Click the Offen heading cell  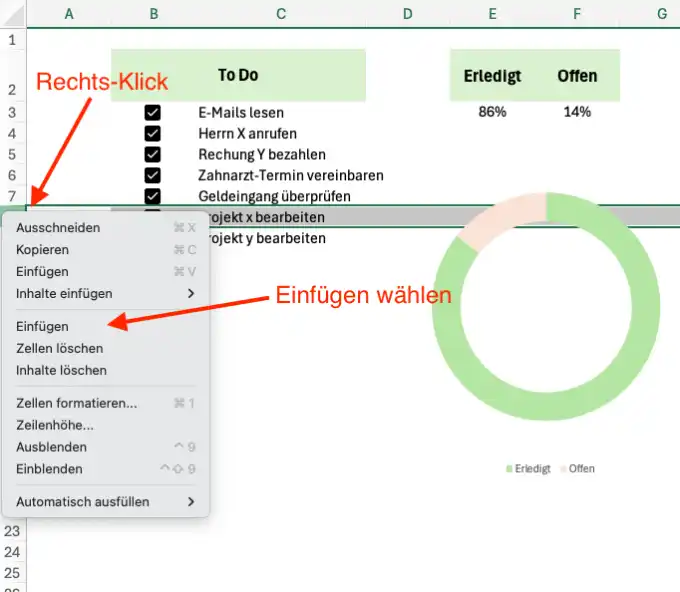pyautogui.click(x=577, y=76)
